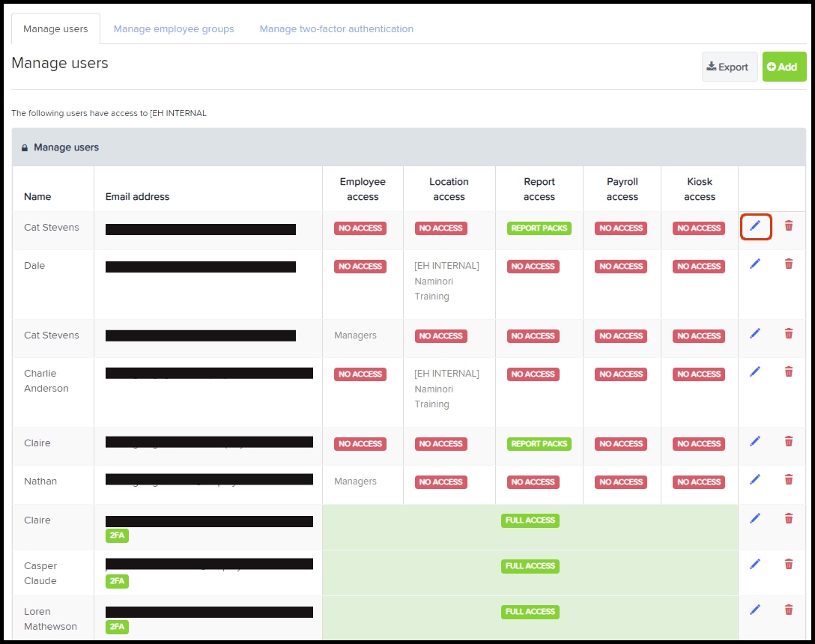This screenshot has width=815, height=644.
Task: Delete Loren Mathewson with the trash icon
Action: pyautogui.click(x=789, y=610)
